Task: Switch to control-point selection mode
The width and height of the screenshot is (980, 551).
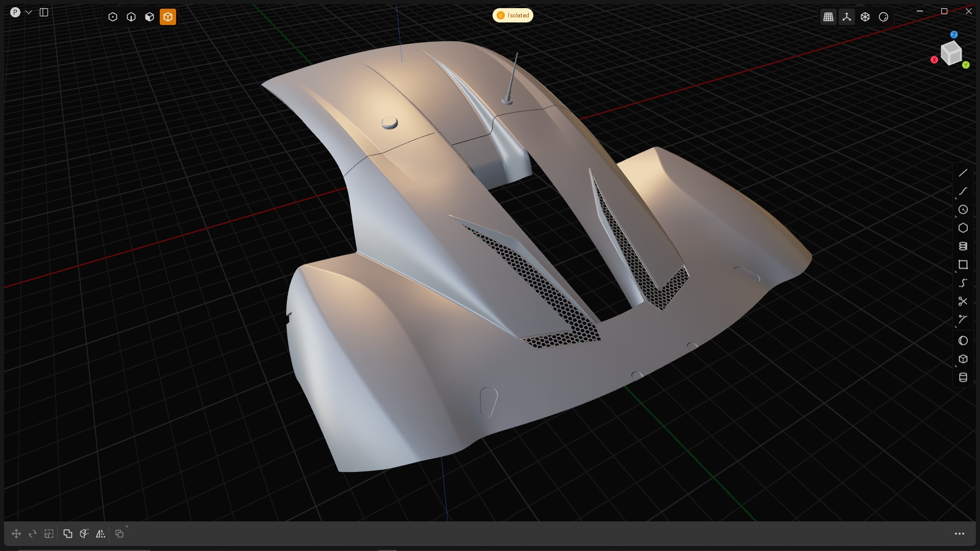Action: click(113, 17)
